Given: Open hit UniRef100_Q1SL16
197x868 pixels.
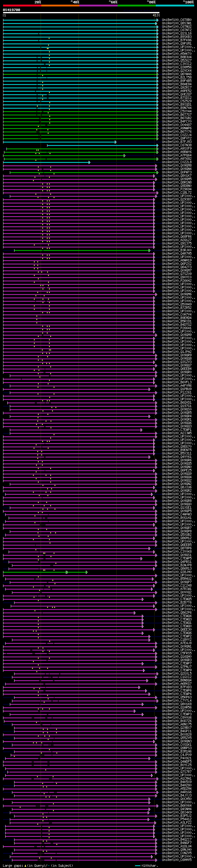Looking at the screenshot, I should pos(177,34).
